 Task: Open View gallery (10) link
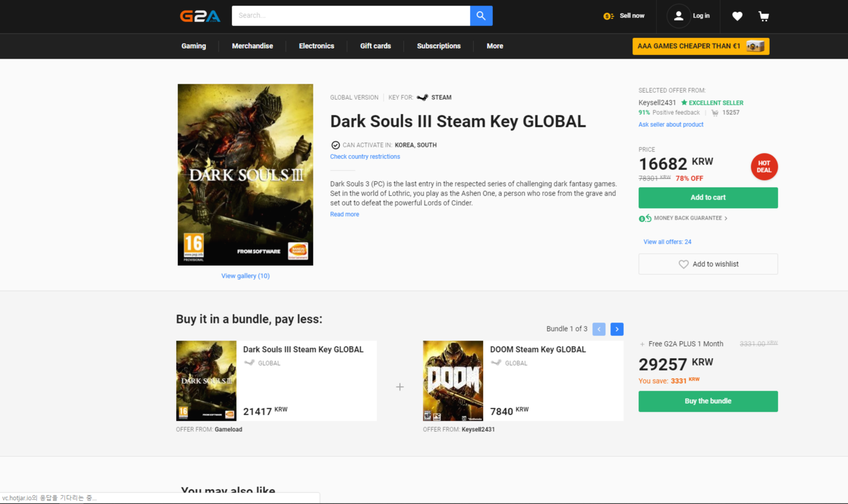pos(245,276)
